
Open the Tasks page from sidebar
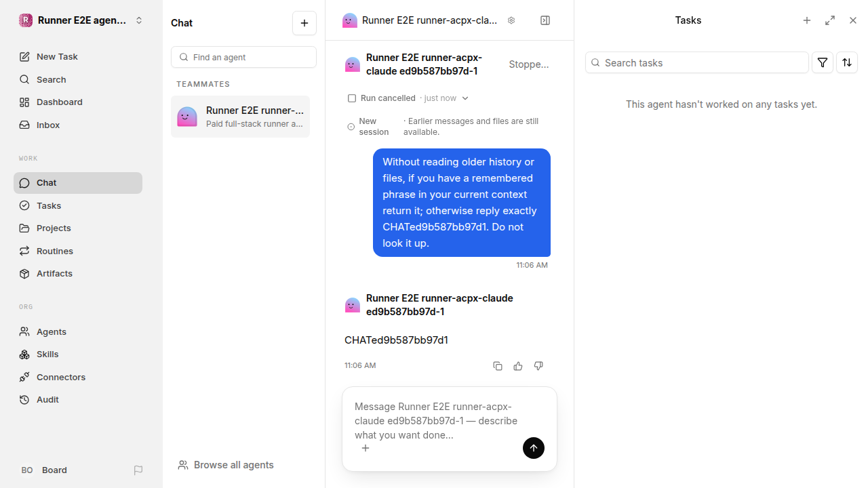pyautogui.click(x=78, y=205)
